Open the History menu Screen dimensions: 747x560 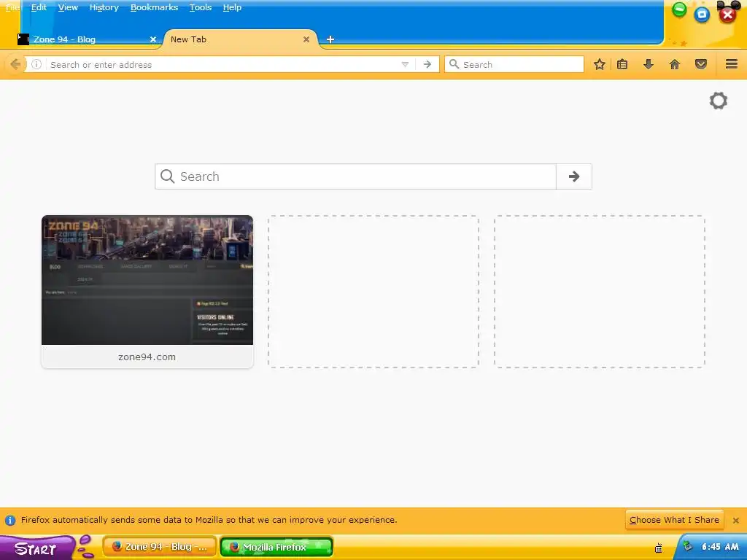pyautogui.click(x=104, y=7)
